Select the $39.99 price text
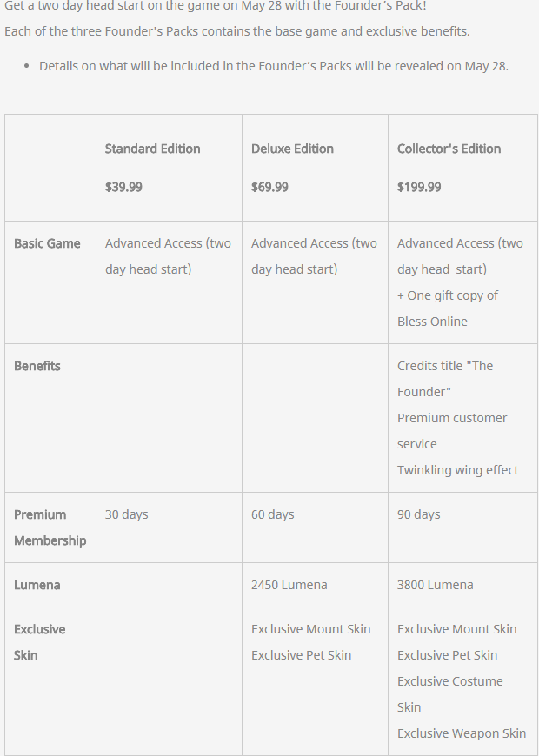The height and width of the screenshot is (756, 539). (x=123, y=187)
